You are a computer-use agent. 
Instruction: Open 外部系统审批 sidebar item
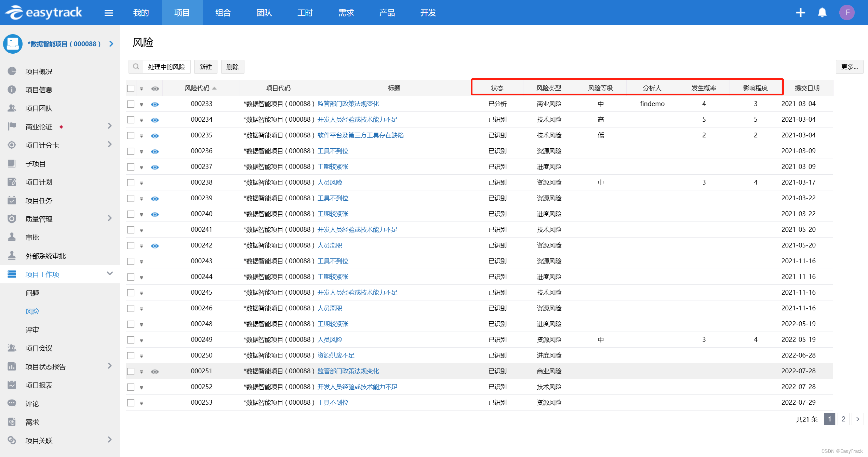tap(45, 256)
